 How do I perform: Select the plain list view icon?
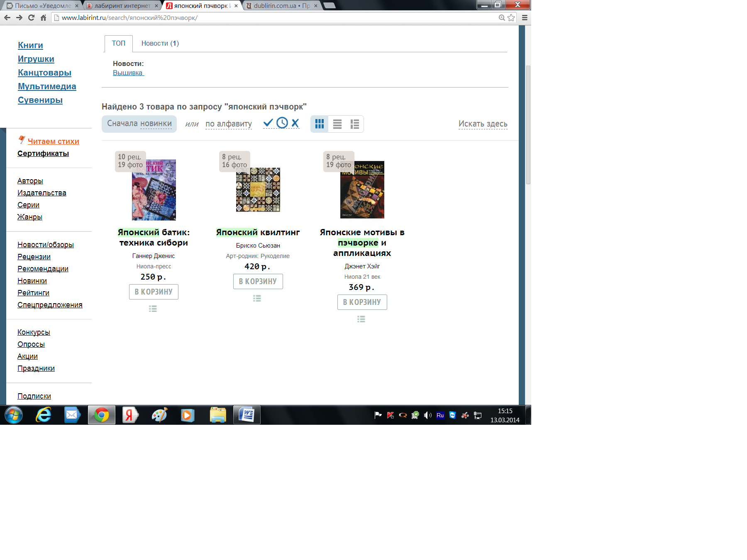(x=337, y=124)
